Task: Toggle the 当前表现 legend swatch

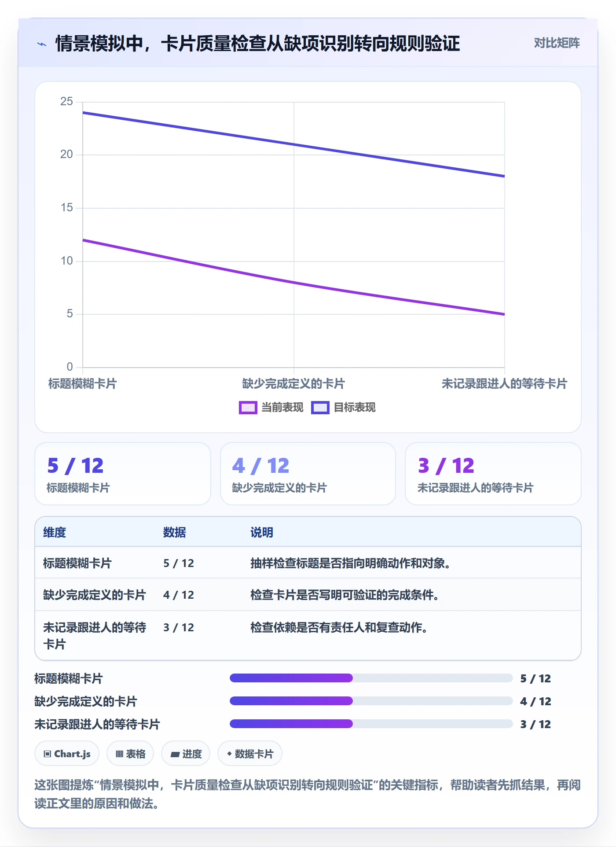Action: click(x=248, y=408)
